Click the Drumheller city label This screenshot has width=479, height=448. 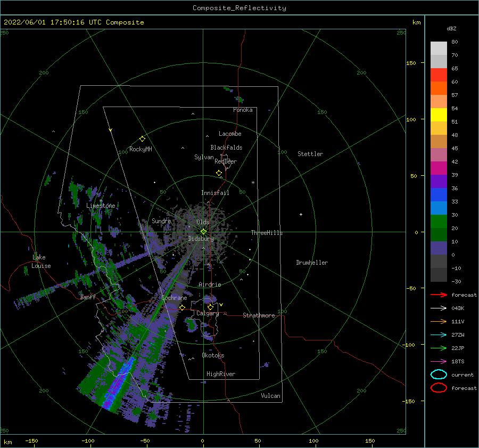312,263
